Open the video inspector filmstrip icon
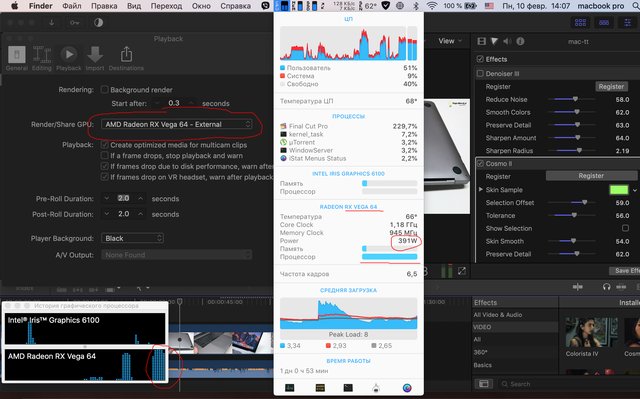Screen dimensions: 640x399 pos(482,41)
